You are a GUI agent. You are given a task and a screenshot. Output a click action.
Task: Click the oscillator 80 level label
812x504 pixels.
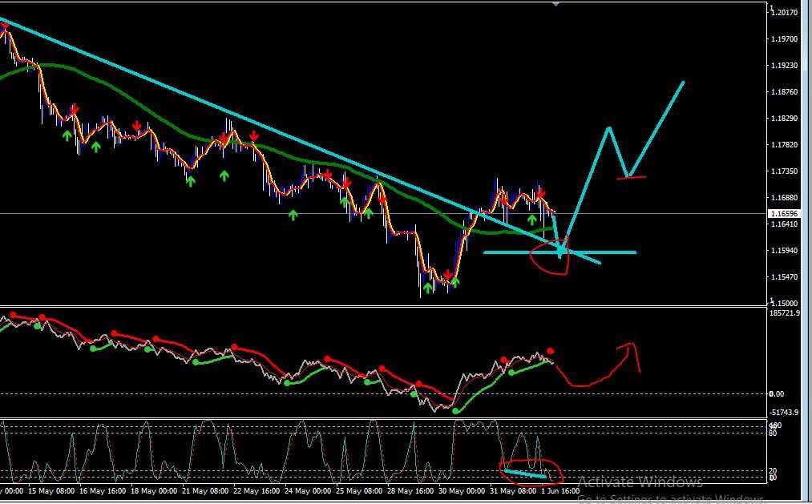[773, 433]
